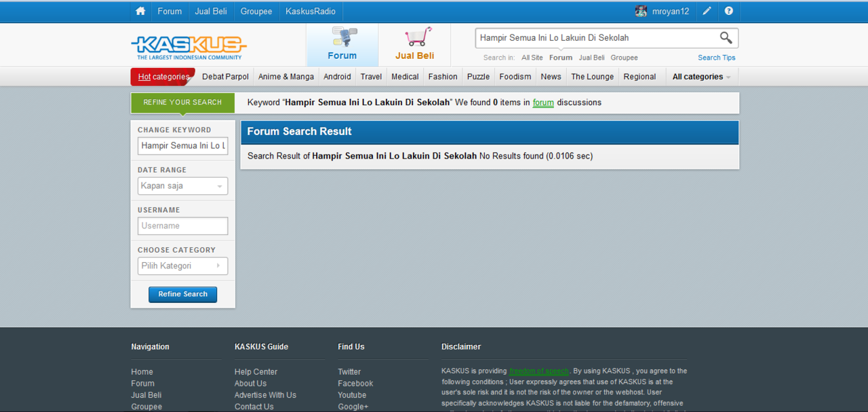Open the Android category
Viewport: 868px width, 412px height.
click(x=337, y=77)
